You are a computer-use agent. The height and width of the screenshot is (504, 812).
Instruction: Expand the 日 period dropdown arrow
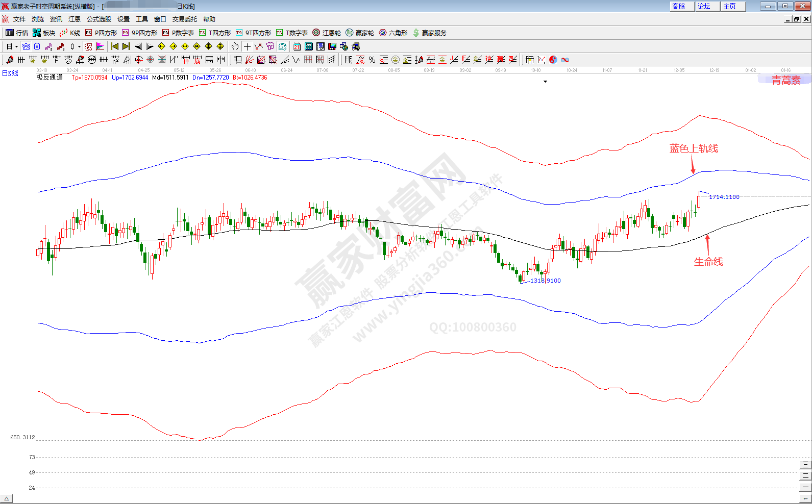pyautogui.click(x=16, y=46)
